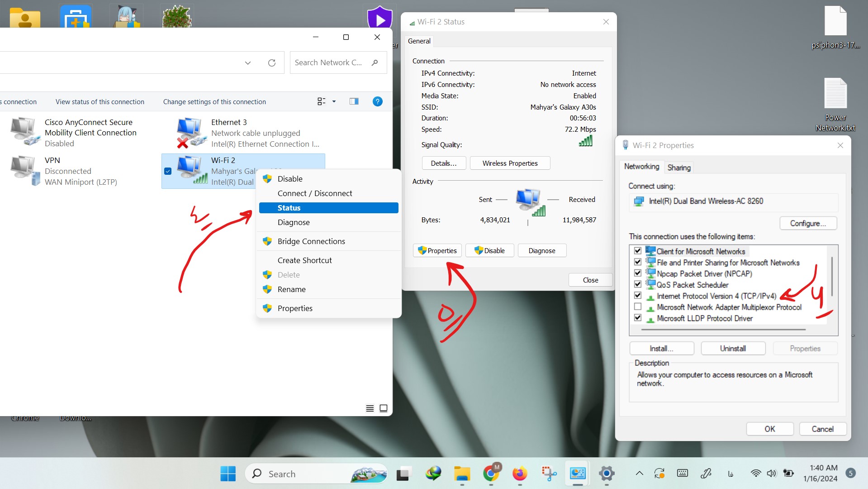Screen dimensions: 868x489
Task: Click Control Panel icon in taskbar
Action: click(578, 474)
